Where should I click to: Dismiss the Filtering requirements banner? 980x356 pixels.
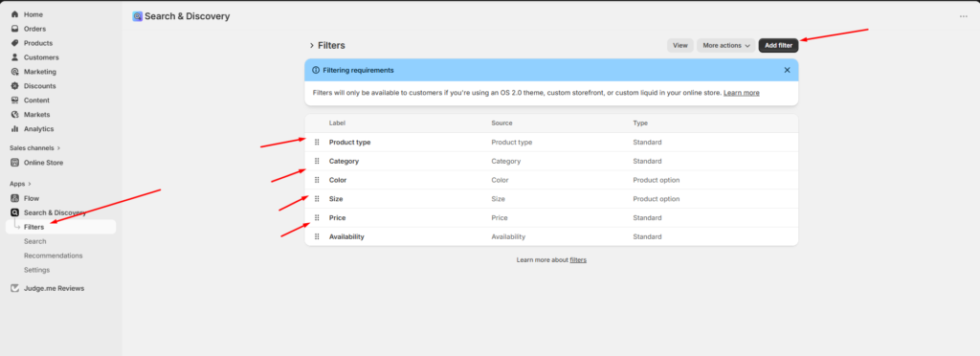(x=787, y=70)
